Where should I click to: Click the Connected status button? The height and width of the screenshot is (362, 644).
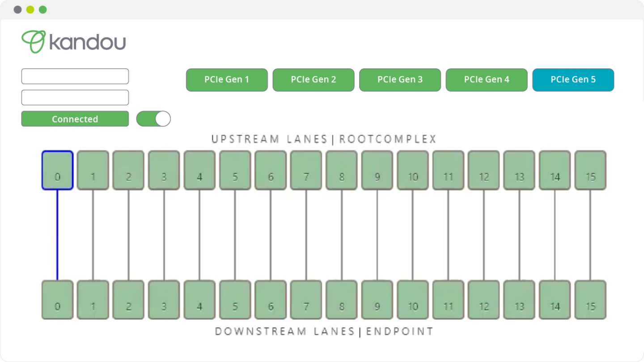pyautogui.click(x=75, y=119)
